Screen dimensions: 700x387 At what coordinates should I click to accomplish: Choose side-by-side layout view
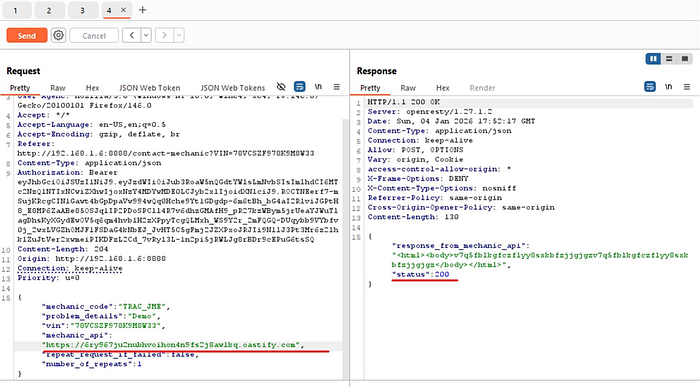(x=653, y=58)
